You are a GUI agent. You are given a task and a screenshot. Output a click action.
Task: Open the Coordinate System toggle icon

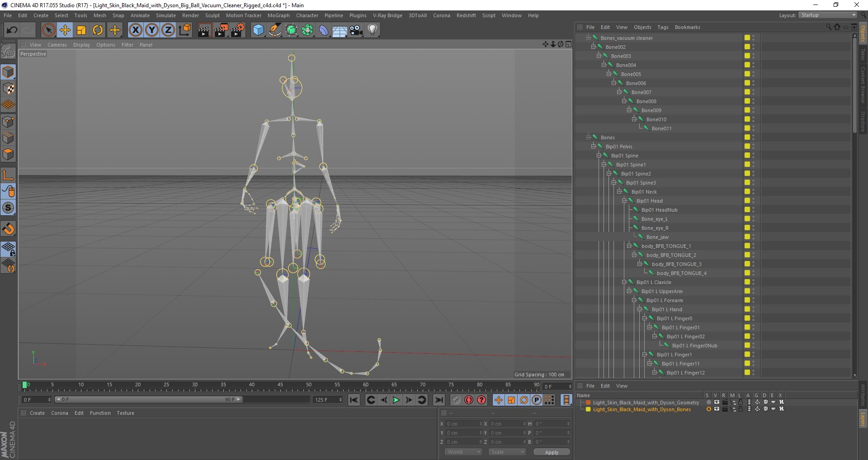184,30
